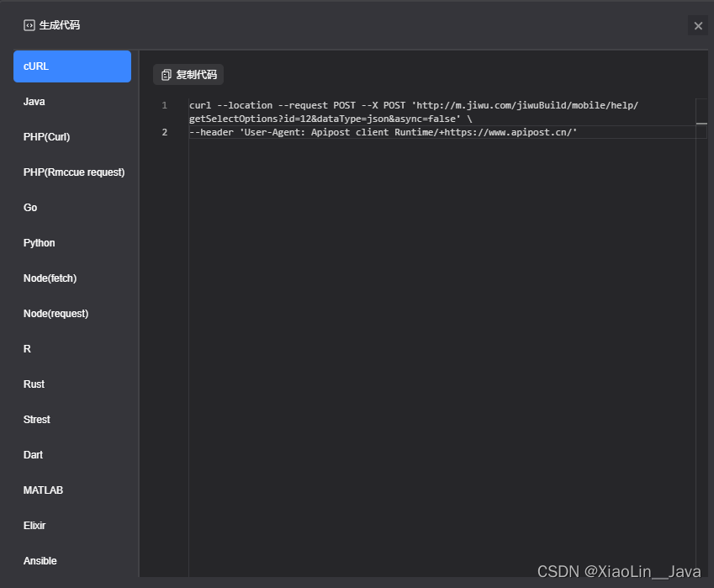714x588 pixels.
Task: Click the code icon next to 生成代码
Action: click(x=29, y=25)
